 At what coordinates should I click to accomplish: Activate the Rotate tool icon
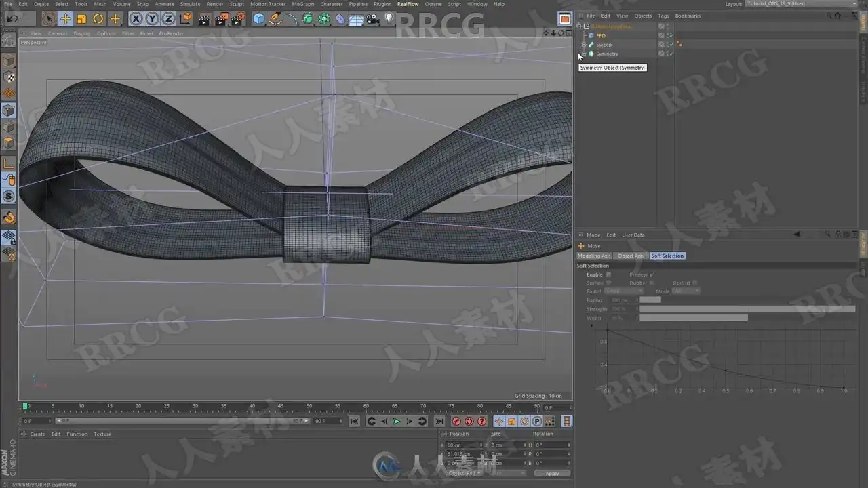[x=98, y=19]
